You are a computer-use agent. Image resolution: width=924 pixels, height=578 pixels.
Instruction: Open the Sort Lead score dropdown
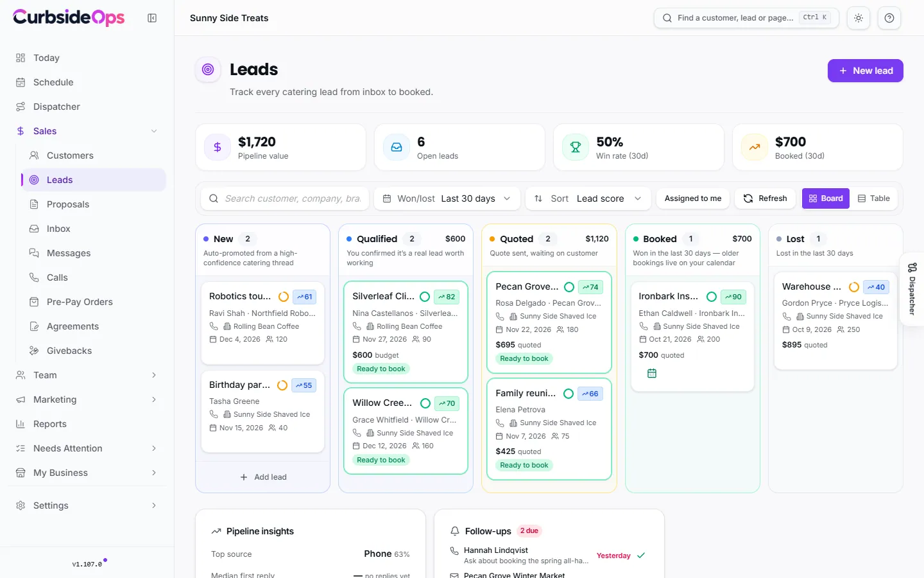(x=588, y=198)
